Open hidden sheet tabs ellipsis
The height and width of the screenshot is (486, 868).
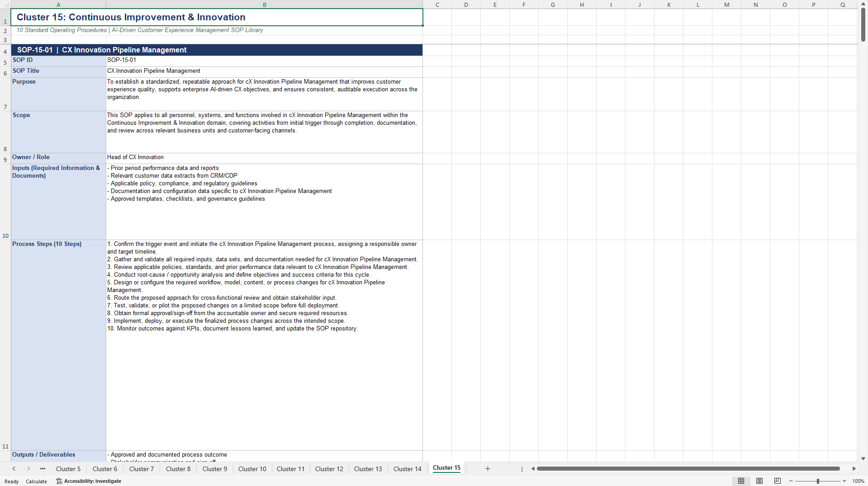tap(43, 469)
